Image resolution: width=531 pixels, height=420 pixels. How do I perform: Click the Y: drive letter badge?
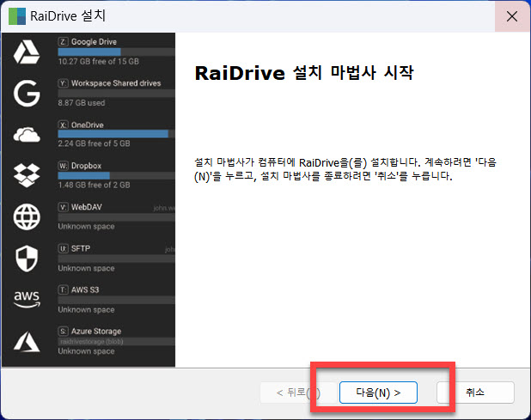[64, 83]
